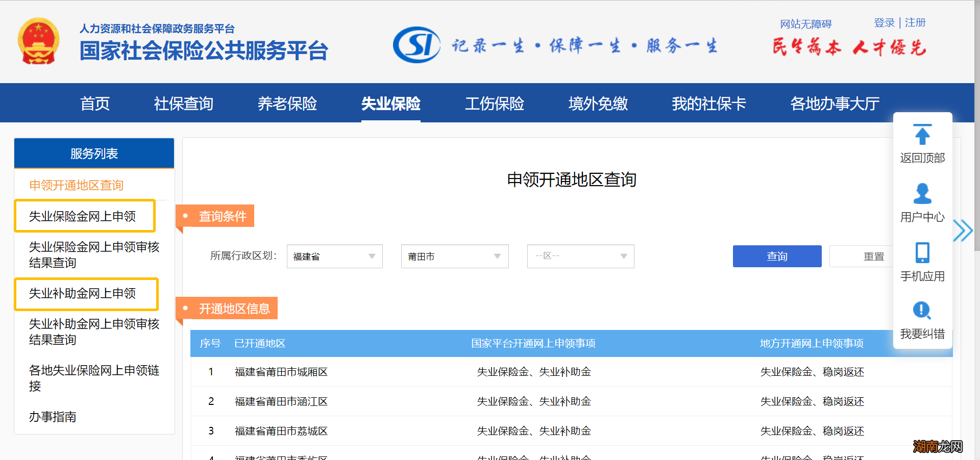Switch to the 工伤保险 tab
This screenshot has height=460, width=980.
pyautogui.click(x=494, y=104)
